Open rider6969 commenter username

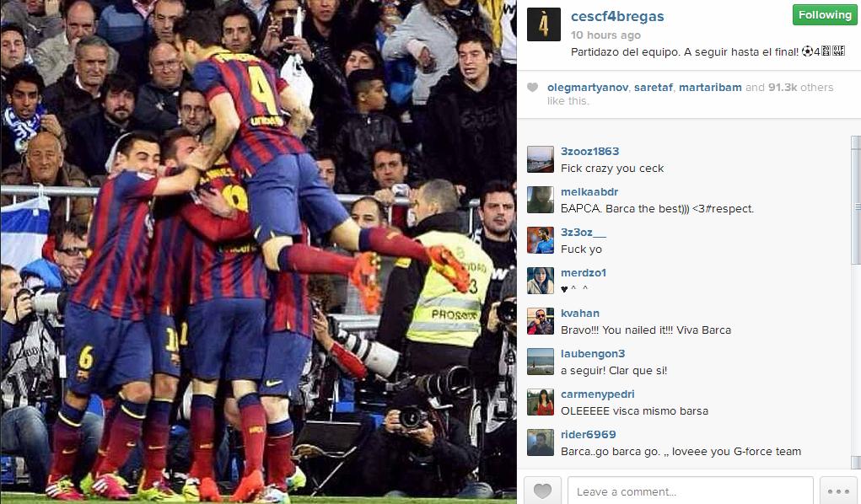coord(588,434)
